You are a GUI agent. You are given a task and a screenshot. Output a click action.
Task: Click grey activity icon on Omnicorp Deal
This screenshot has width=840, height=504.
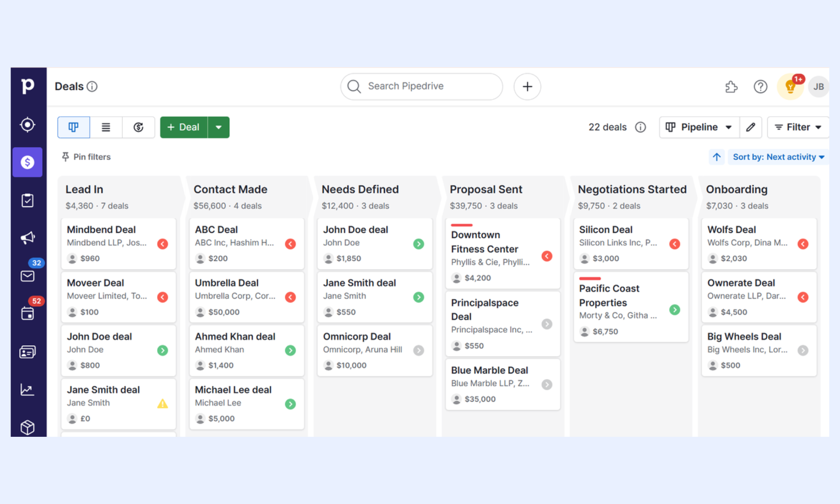[x=418, y=350]
